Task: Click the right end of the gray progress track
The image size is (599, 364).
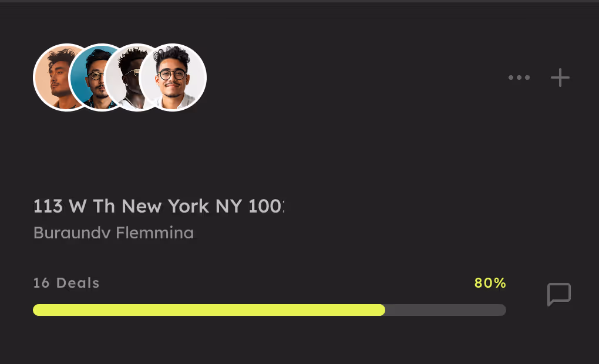Action: coord(503,310)
